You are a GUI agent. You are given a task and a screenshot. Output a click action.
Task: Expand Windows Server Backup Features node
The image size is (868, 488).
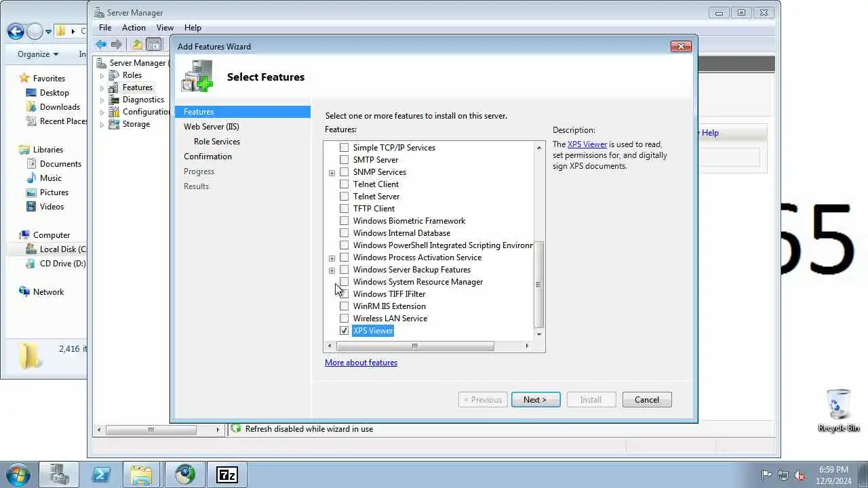coord(332,270)
